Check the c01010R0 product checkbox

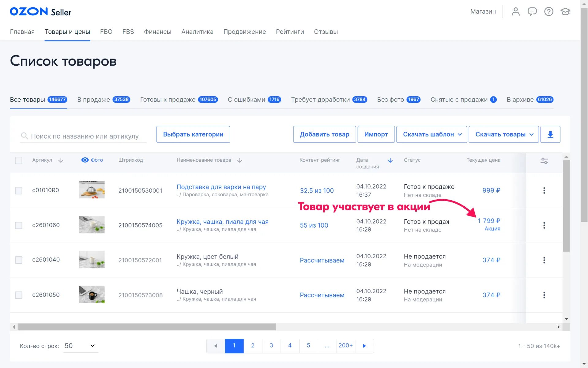19,190
